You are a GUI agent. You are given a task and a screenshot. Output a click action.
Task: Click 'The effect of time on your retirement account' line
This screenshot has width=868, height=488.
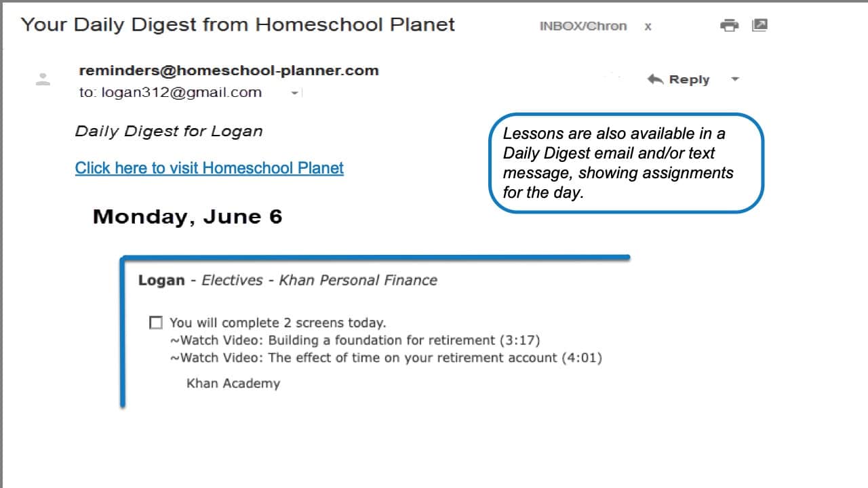pos(386,357)
